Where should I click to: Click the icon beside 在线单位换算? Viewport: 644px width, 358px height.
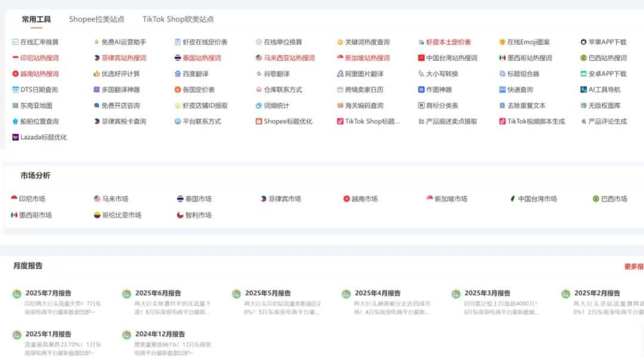click(259, 42)
